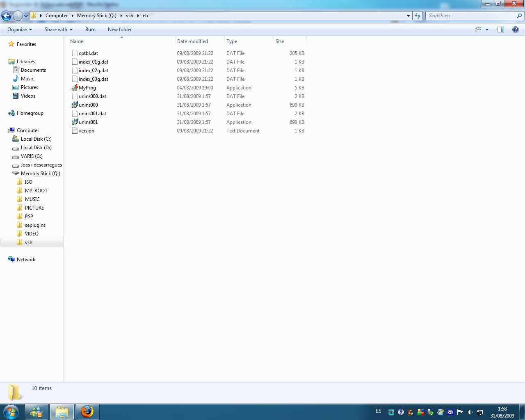Image resolution: width=525 pixels, height=420 pixels.
Task: Select the Jocs i descarregues drive
Action: 41,165
